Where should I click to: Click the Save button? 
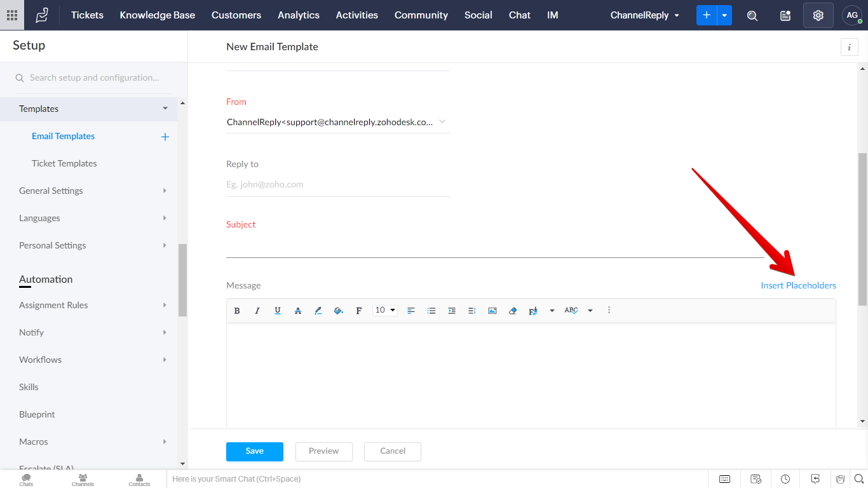255,451
